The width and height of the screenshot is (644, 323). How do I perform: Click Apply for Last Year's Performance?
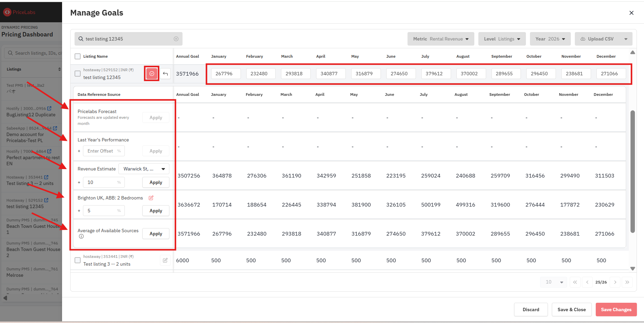tap(156, 151)
